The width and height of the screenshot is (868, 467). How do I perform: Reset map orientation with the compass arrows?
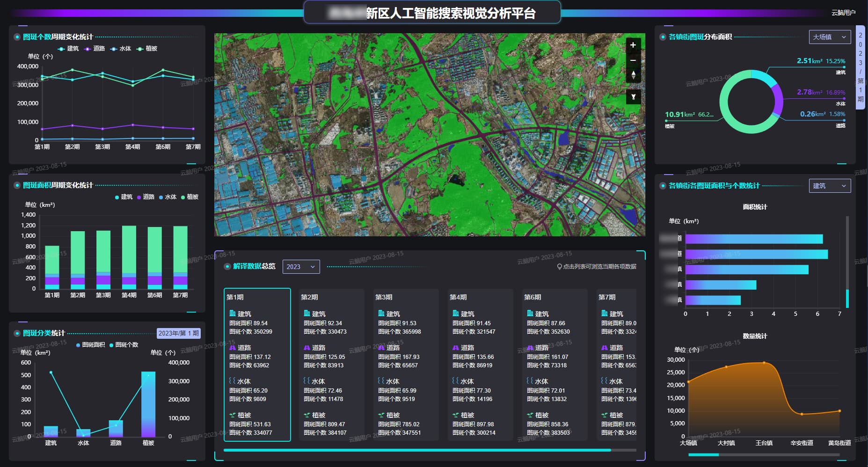633,75
